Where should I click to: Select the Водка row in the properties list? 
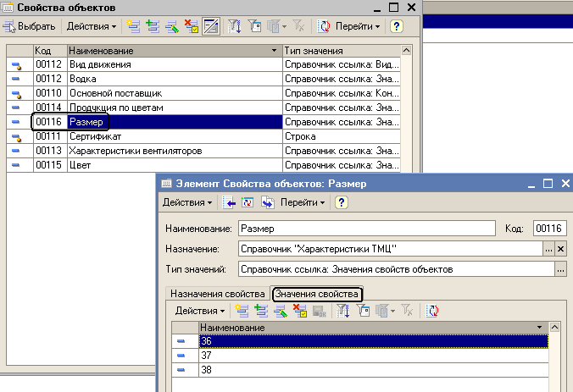83,79
